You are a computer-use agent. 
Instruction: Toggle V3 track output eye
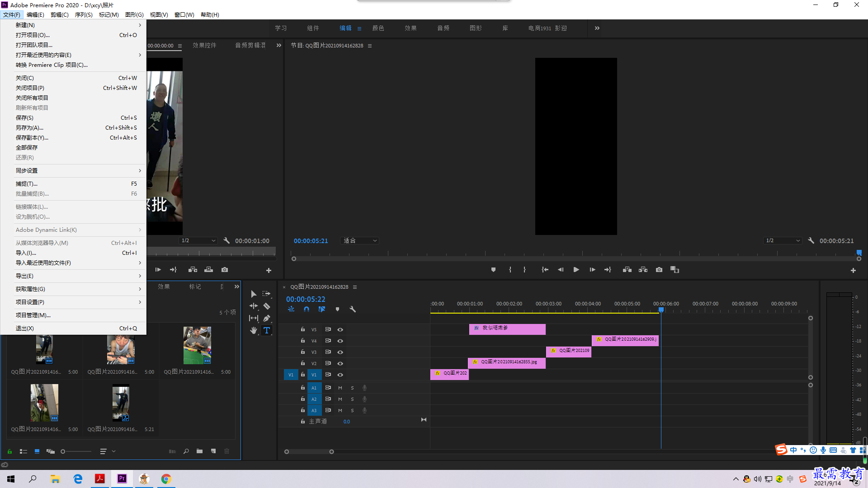tap(340, 352)
